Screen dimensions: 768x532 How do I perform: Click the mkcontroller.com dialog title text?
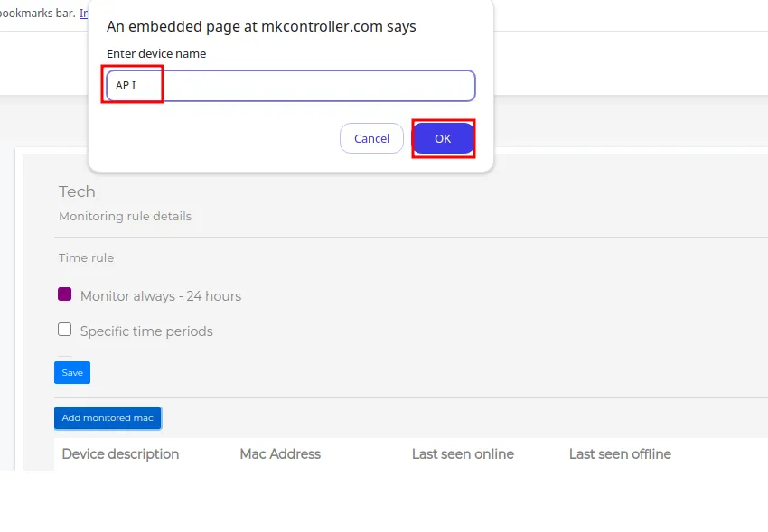(x=261, y=26)
